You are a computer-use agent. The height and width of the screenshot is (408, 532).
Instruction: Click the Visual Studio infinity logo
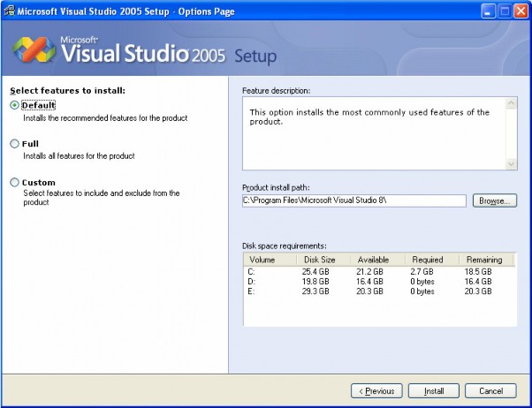(34, 52)
